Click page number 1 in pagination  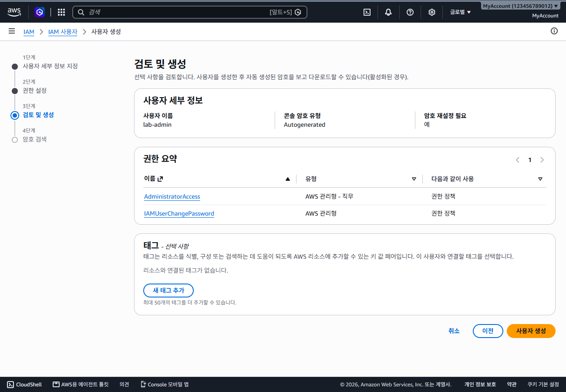(x=530, y=160)
